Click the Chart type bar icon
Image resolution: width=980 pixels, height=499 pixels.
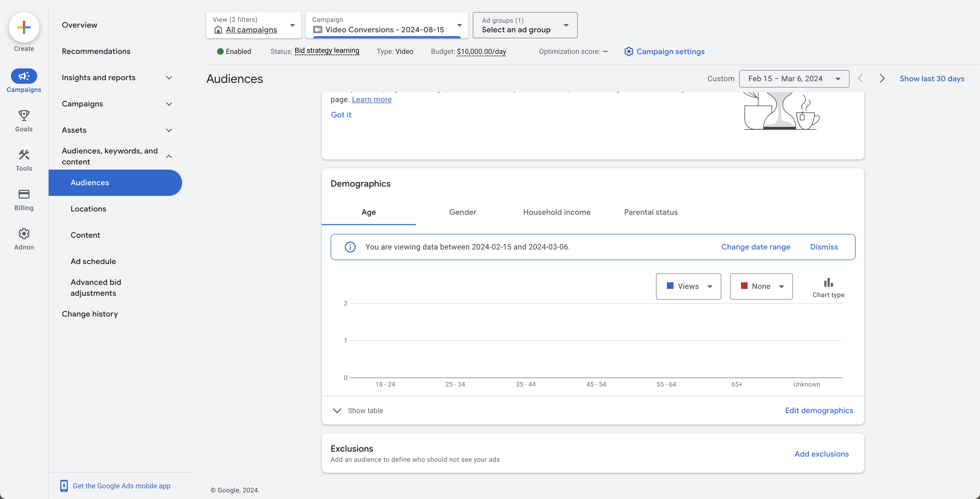828,283
